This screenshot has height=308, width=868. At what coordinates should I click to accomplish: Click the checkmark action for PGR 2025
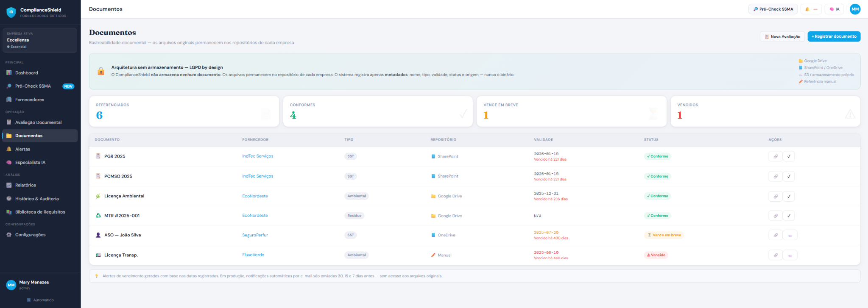point(789,156)
